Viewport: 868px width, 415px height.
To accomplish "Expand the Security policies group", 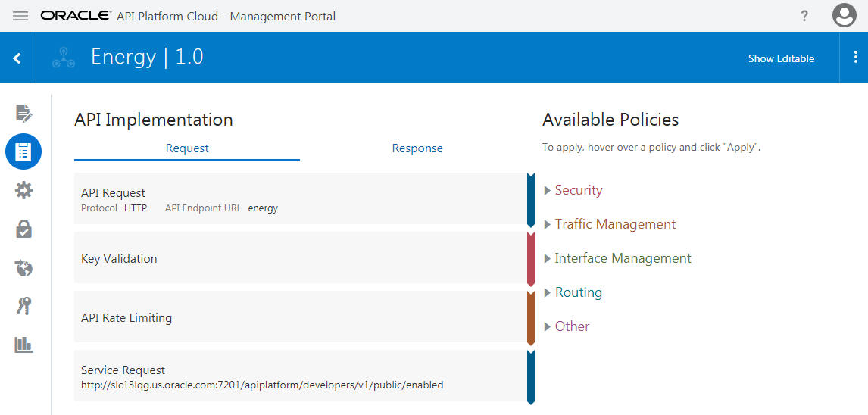I will (x=573, y=190).
